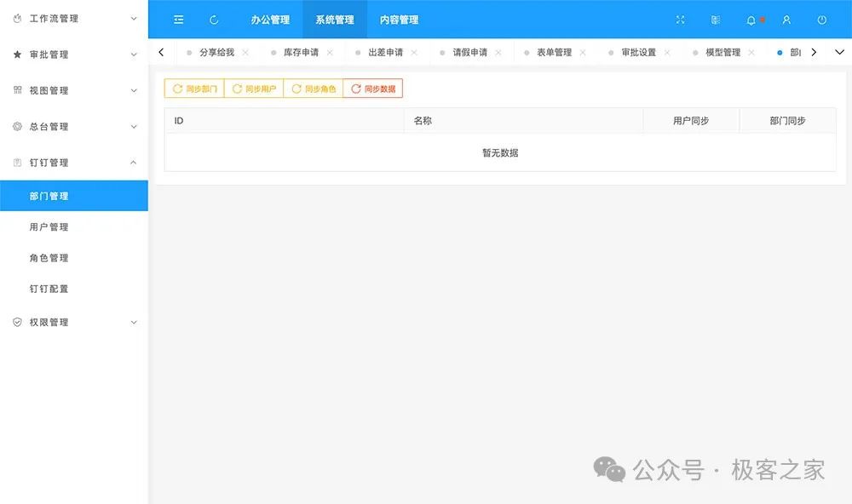Close the 出差申请 tab
This screenshot has width=852, height=504.
pyautogui.click(x=414, y=52)
